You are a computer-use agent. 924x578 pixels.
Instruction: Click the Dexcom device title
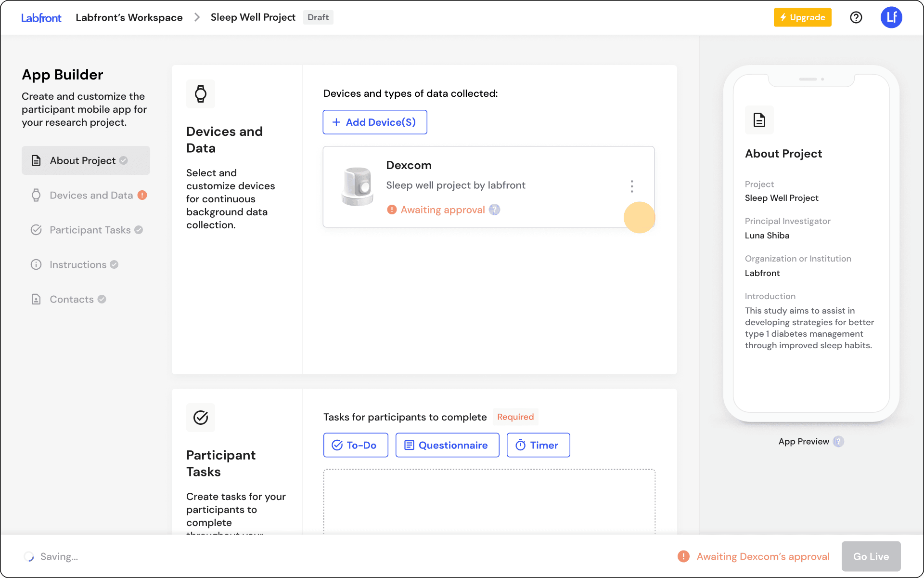click(x=409, y=165)
